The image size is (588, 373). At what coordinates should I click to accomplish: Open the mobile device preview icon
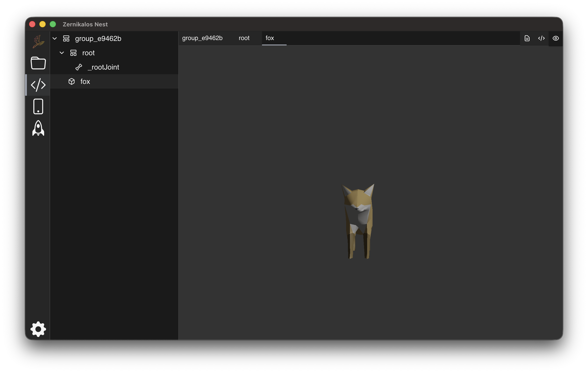[38, 106]
